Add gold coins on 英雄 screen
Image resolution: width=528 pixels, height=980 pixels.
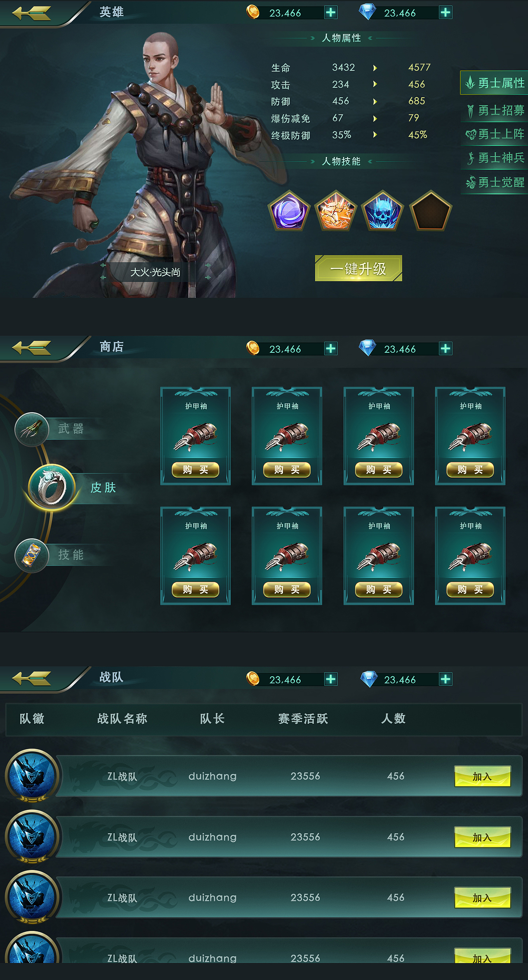tap(331, 12)
